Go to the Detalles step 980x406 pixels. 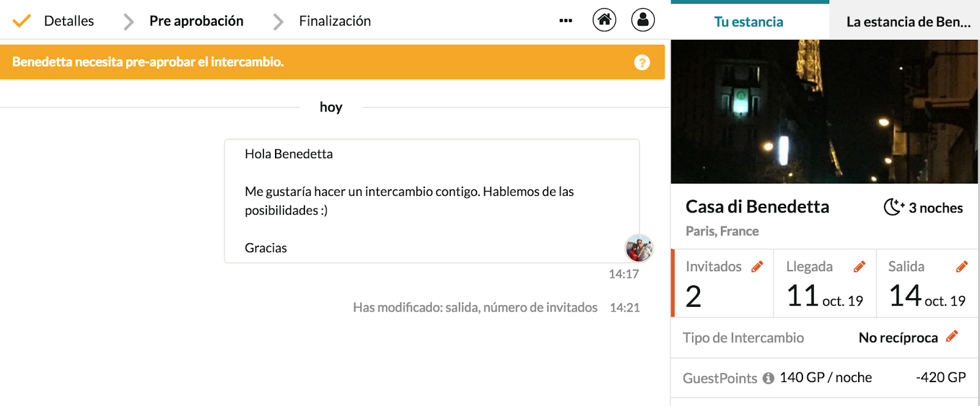[x=69, y=21]
